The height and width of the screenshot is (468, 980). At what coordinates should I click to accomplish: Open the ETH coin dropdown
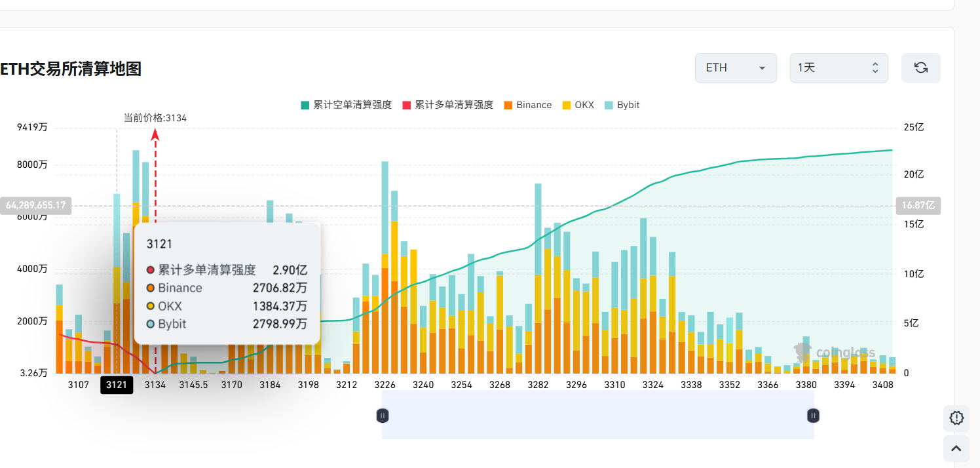point(735,68)
